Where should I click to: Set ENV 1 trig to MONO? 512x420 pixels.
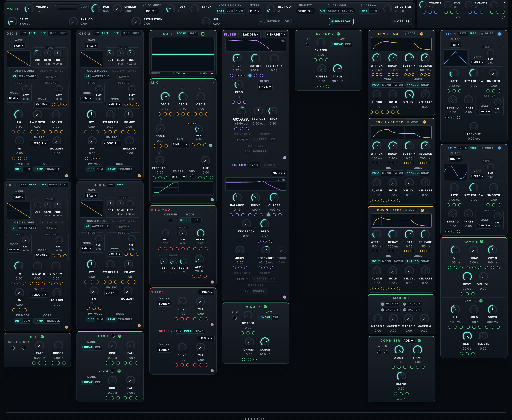(x=386, y=85)
